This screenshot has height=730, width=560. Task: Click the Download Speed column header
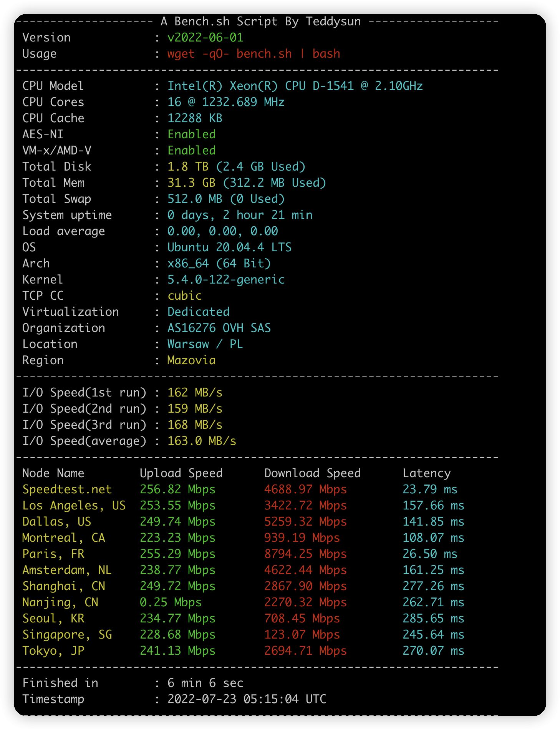[x=312, y=473]
